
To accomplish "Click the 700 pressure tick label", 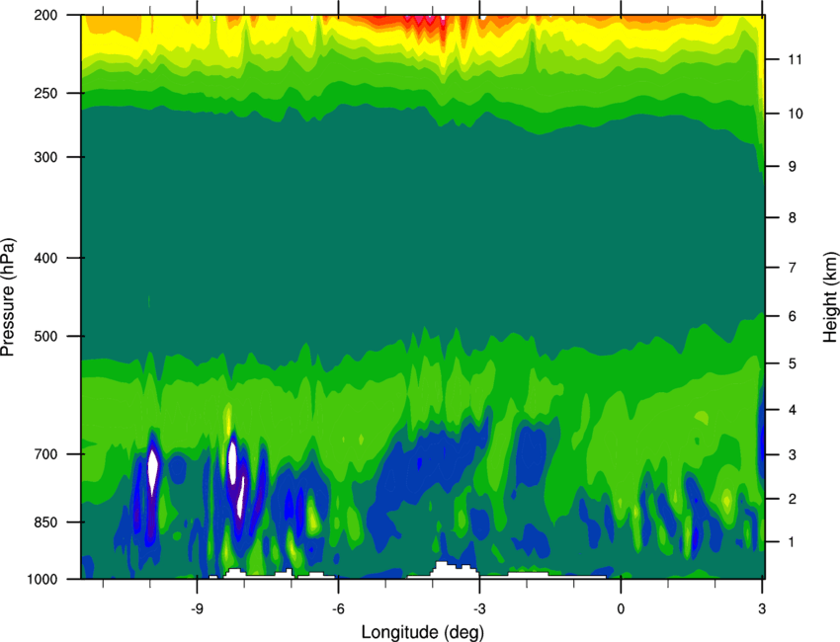I will point(46,454).
